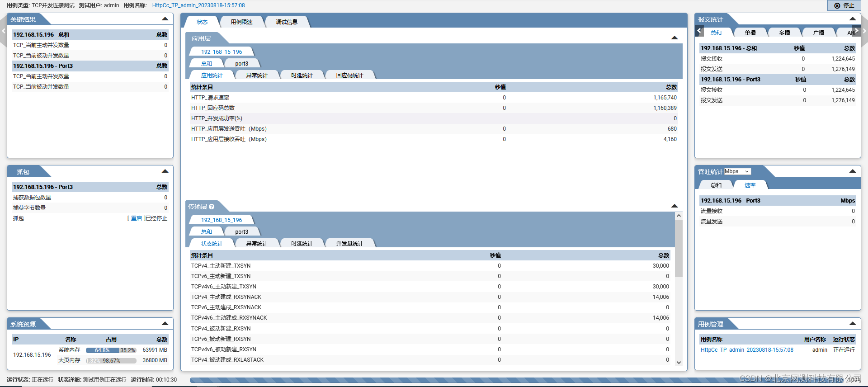Screen dimensions: 868x387
Task: Select the TCPv4_主动新建_TXSYN row
Action: pyautogui.click(x=430, y=266)
